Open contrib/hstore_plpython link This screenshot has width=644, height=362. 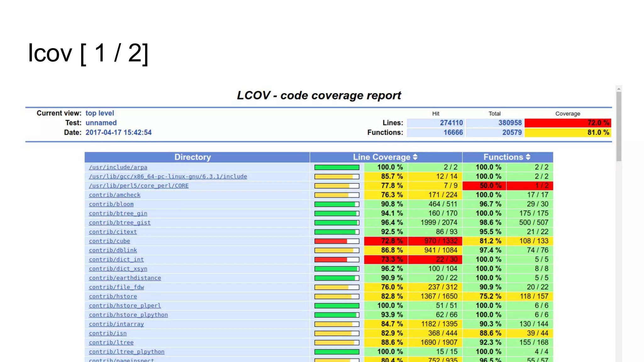(x=128, y=315)
